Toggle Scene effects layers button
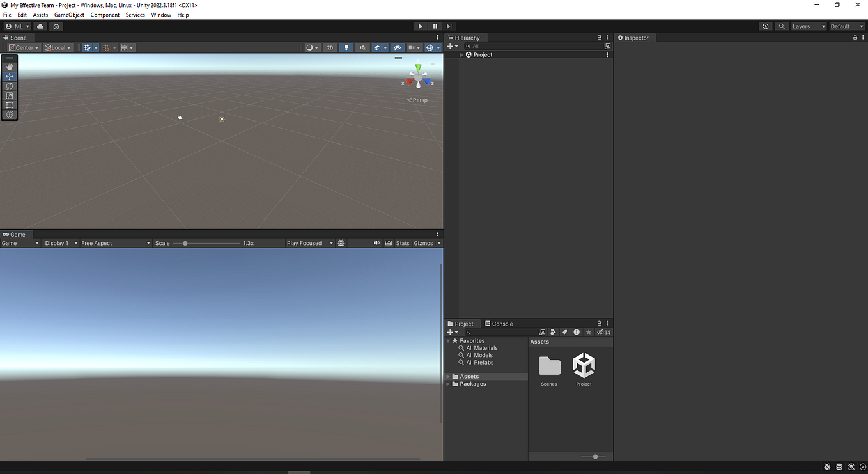 (377, 47)
